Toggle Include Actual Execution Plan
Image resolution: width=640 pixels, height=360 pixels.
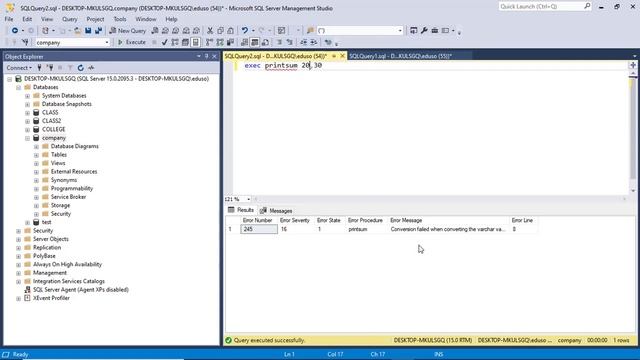tap(209, 42)
